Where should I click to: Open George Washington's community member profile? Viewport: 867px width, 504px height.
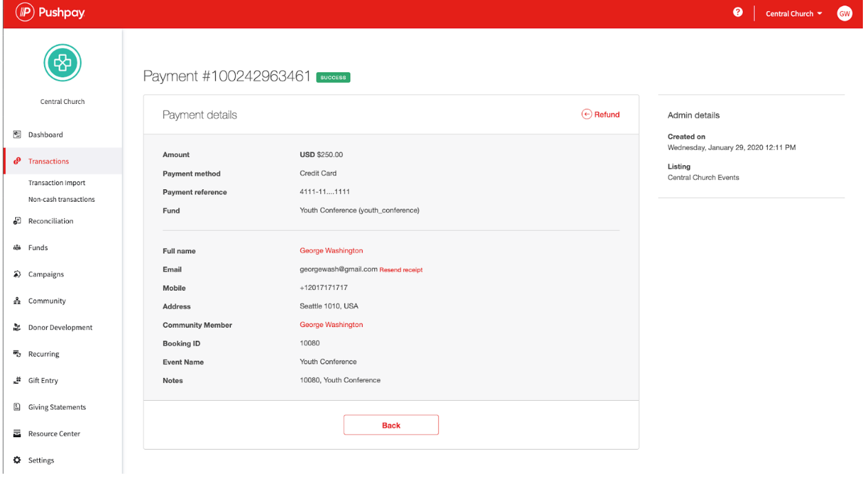pyautogui.click(x=331, y=324)
